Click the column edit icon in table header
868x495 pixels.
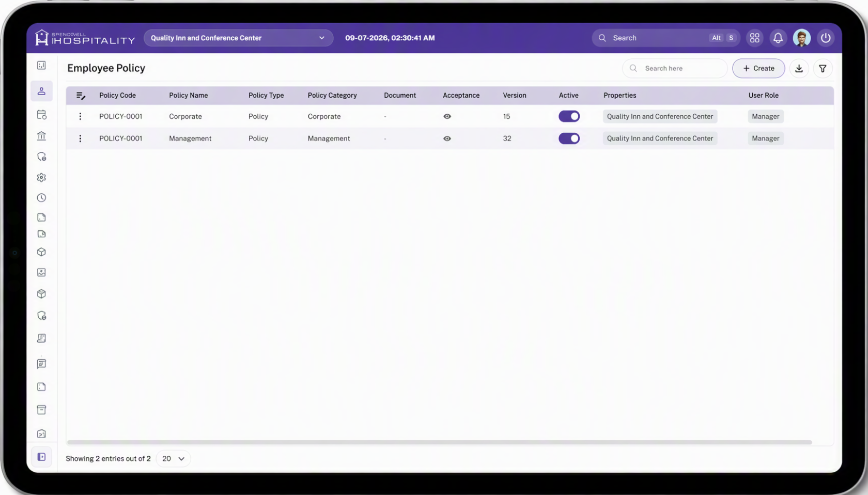pyautogui.click(x=81, y=96)
